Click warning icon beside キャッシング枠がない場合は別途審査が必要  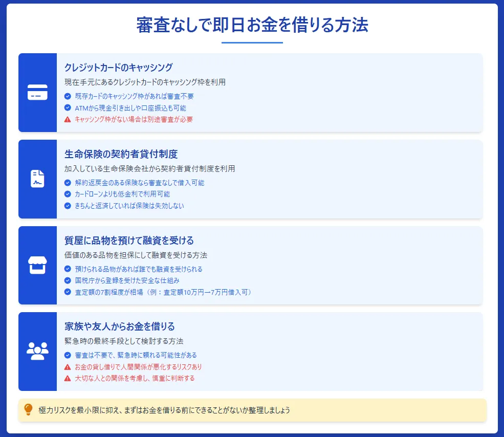pos(68,119)
